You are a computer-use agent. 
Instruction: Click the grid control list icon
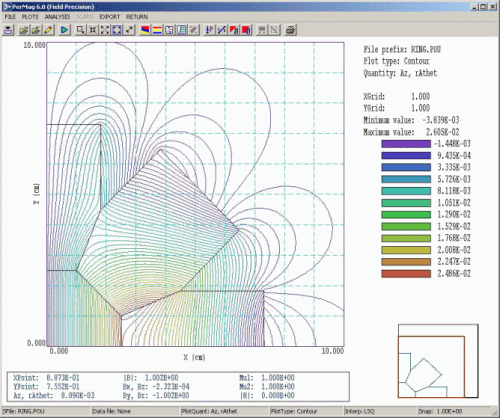[182, 30]
